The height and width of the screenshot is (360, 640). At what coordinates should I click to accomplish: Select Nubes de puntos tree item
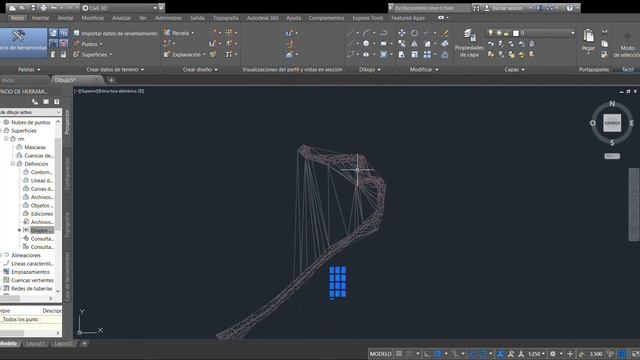pos(31,122)
